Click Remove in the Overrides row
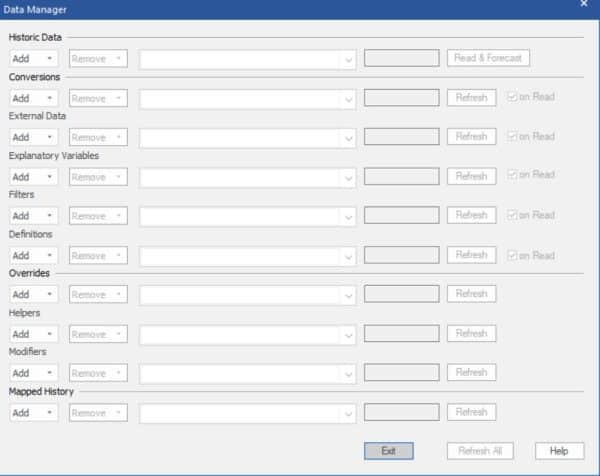The width and height of the screenshot is (600, 476). pos(98,294)
